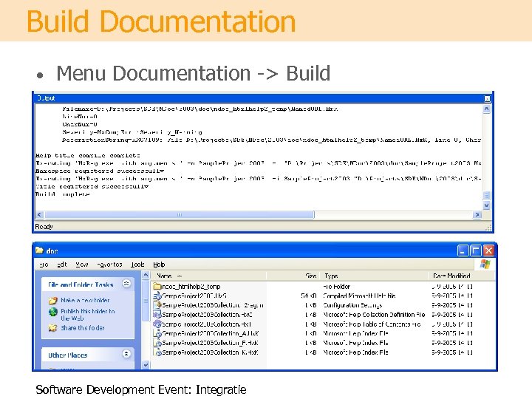Image resolution: width=532 pixels, height=399 pixels.
Task: Click the Output vertical scrollbar thumb
Action: [486, 196]
